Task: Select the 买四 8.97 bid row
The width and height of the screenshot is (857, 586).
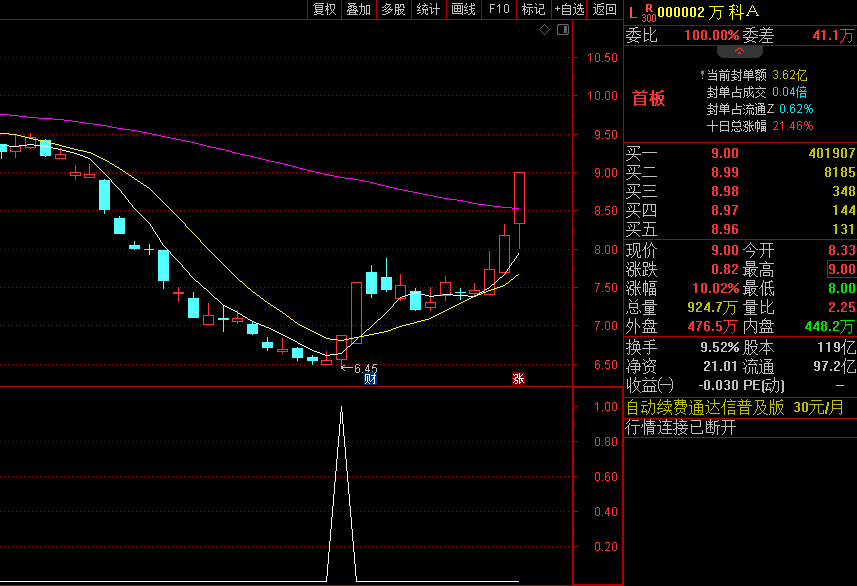Action: pos(740,210)
